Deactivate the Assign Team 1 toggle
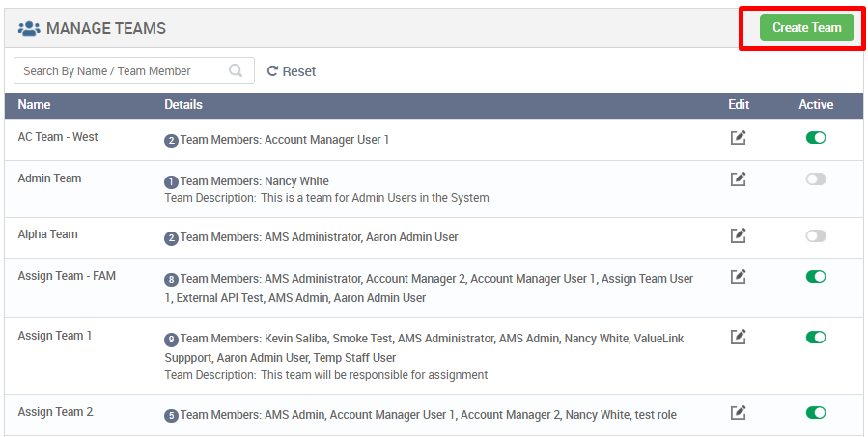 click(816, 337)
